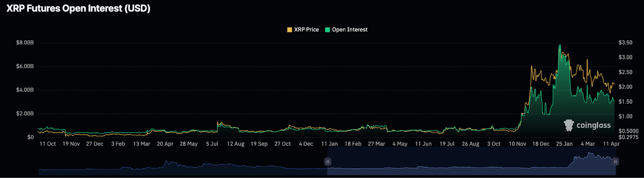
Task: Toggle the XRP Price legend series
Action: (303, 29)
